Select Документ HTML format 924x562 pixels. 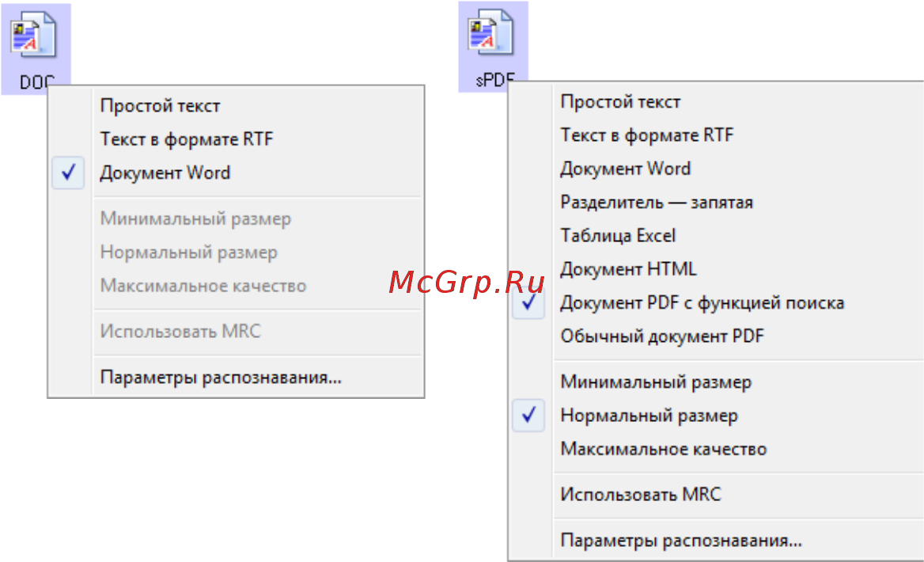coord(716,269)
